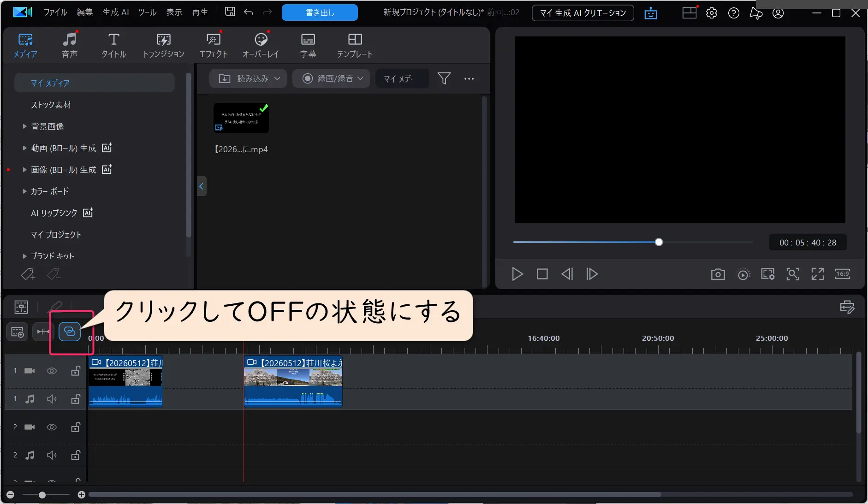
Task: Open the settings gear
Action: coord(712,13)
